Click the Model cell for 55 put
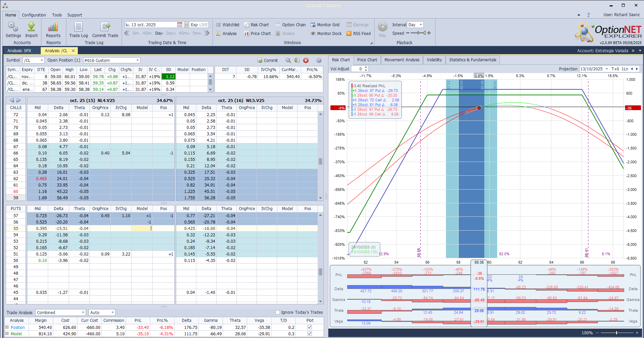The image size is (644, 338). point(142,228)
